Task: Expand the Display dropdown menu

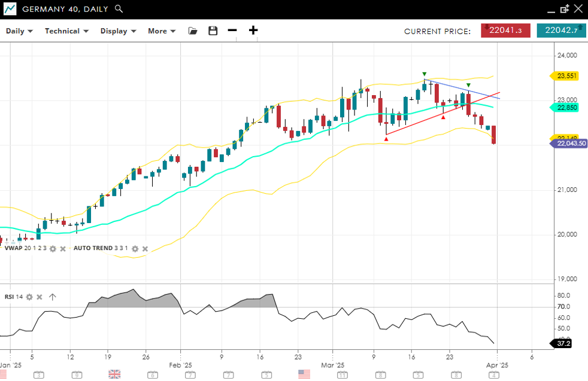Action: point(118,31)
